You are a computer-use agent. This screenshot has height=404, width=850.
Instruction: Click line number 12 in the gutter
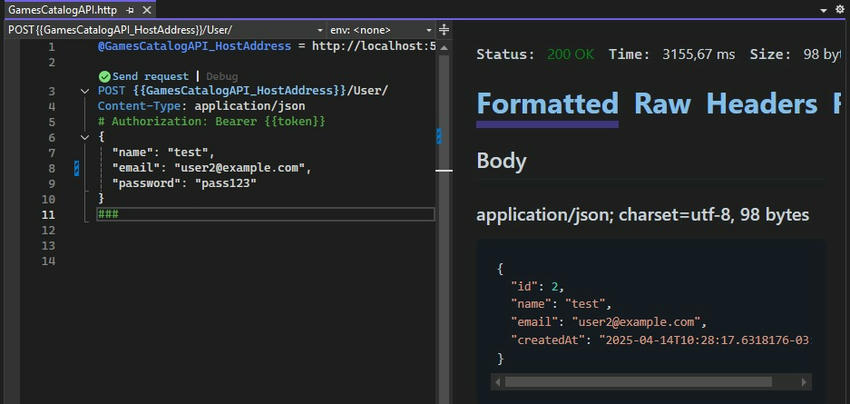click(48, 230)
